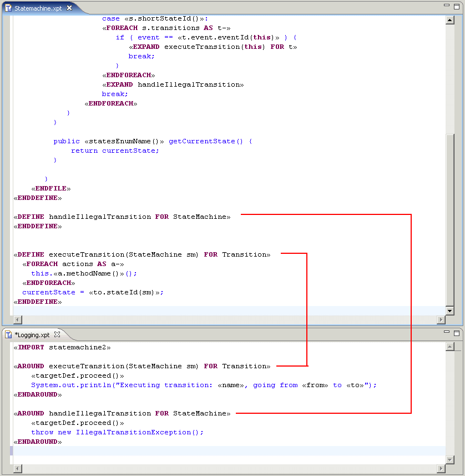Click scroll-right arrow in Statemachine editor
Image resolution: width=465 pixels, height=476 pixels.
pyautogui.click(x=441, y=320)
